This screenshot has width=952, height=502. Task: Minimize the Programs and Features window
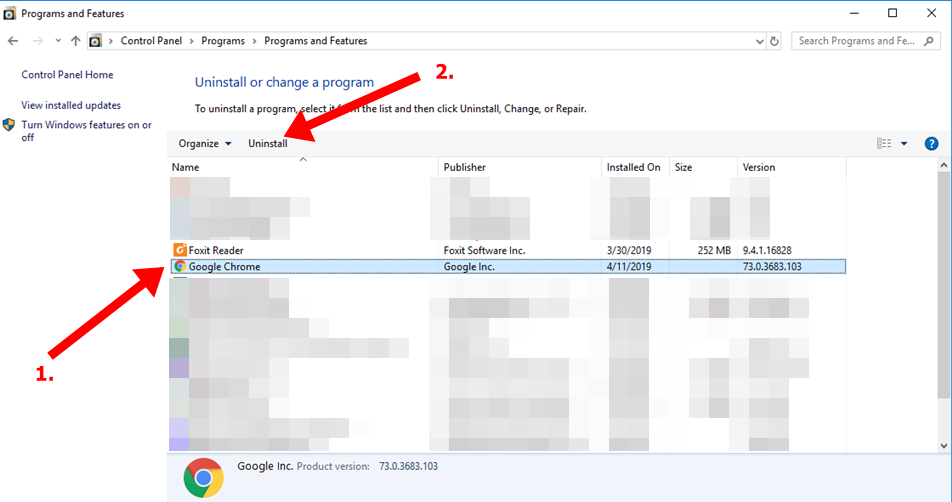pos(854,13)
